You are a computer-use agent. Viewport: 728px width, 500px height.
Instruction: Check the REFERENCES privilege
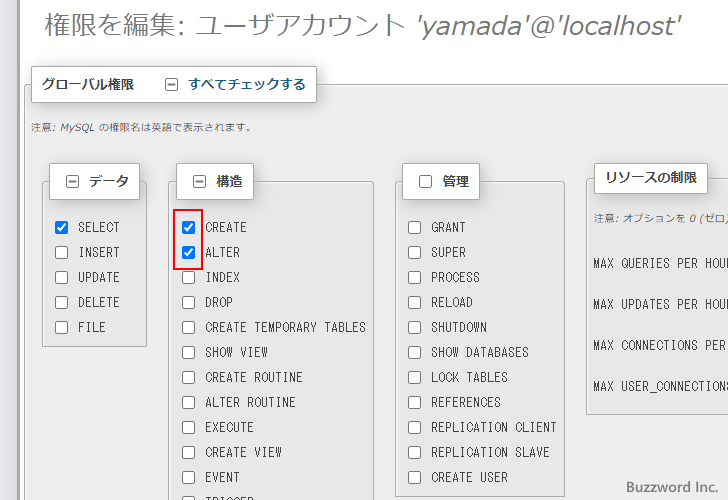pos(415,403)
